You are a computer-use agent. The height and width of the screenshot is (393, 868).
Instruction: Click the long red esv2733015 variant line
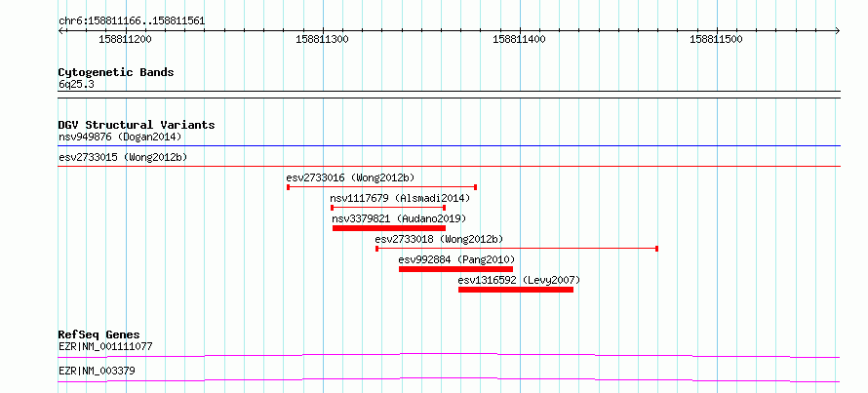pos(449,166)
